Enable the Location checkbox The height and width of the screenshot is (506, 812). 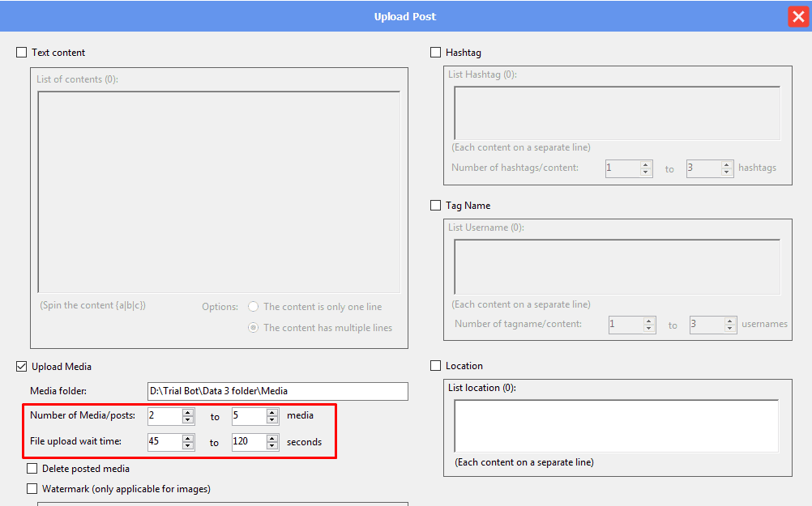[436, 366]
